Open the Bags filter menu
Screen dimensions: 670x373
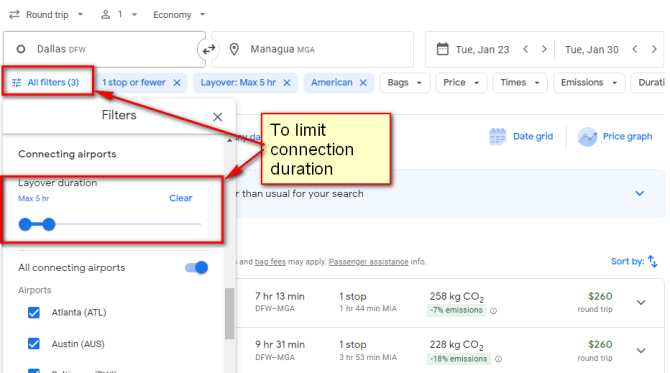(x=404, y=82)
